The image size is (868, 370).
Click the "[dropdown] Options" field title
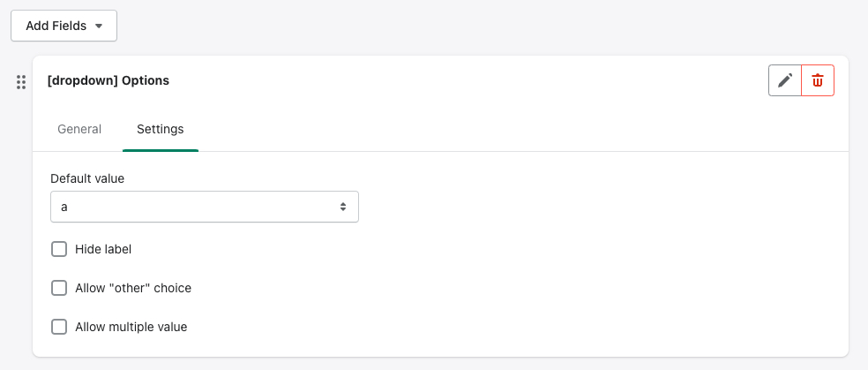pyautogui.click(x=108, y=80)
